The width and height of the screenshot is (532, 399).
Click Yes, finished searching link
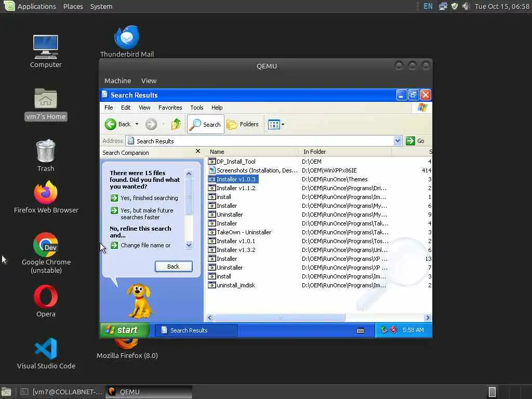point(144,198)
